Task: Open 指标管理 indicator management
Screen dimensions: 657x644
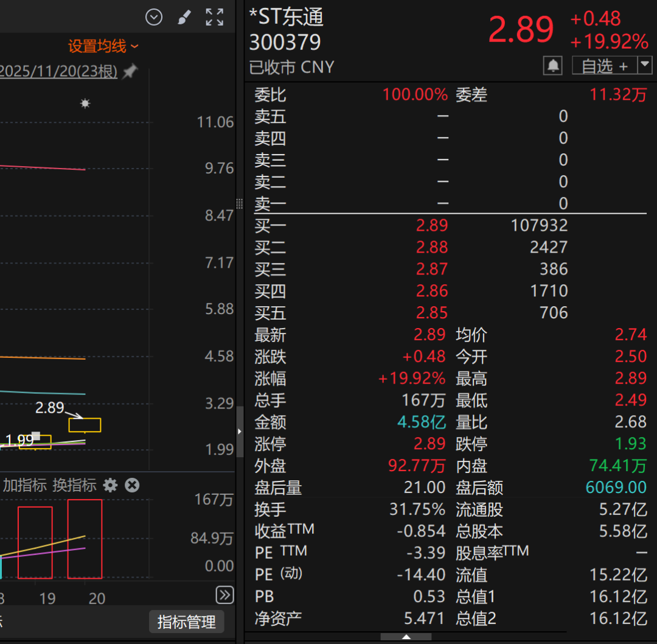Action: pos(187,621)
